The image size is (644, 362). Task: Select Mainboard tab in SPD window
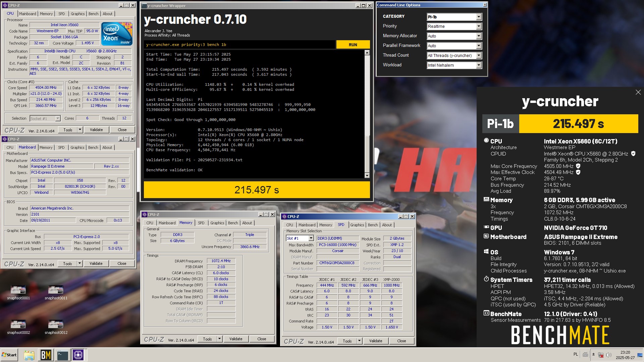pyautogui.click(x=307, y=225)
